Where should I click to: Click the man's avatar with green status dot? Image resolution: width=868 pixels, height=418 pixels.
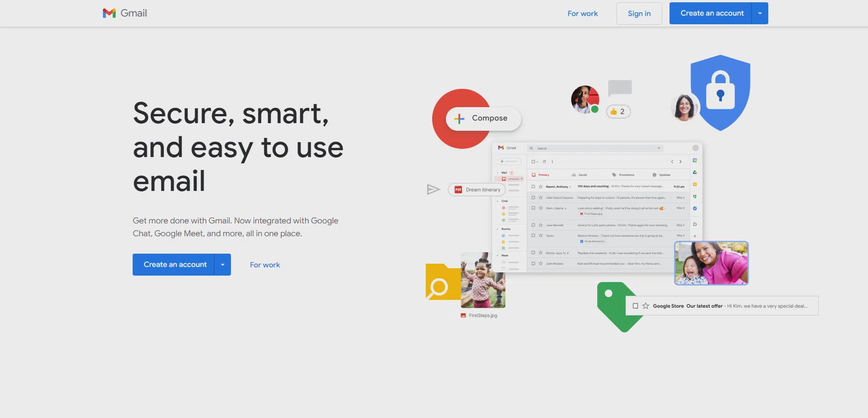point(585,99)
